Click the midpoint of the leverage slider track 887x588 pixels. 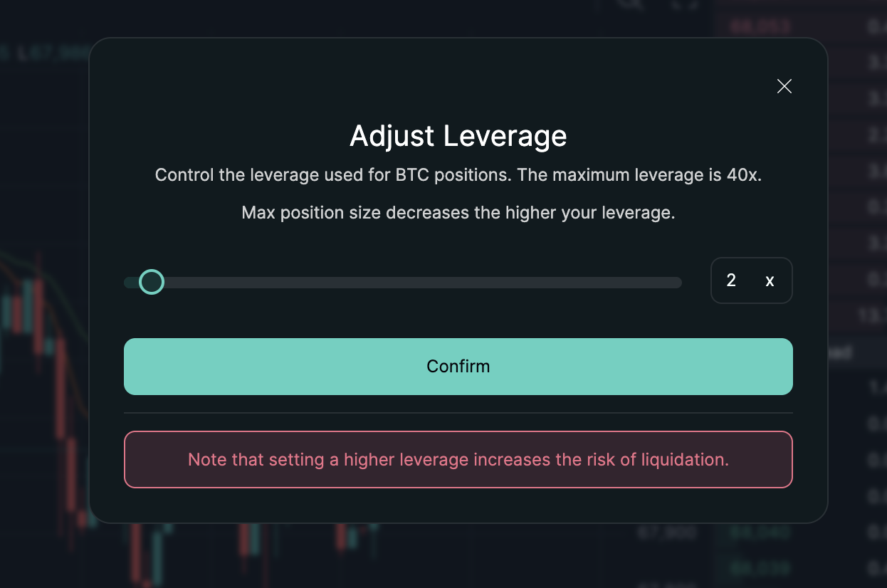click(x=403, y=283)
